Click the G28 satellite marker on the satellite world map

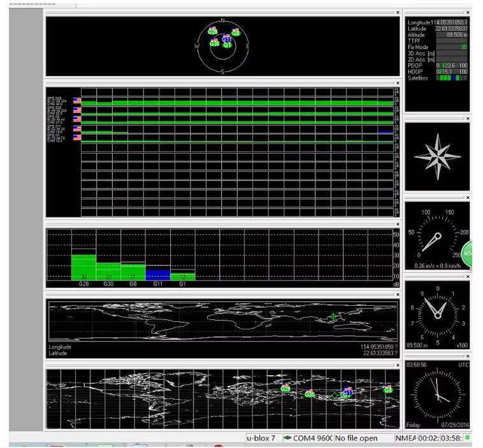coord(285,388)
